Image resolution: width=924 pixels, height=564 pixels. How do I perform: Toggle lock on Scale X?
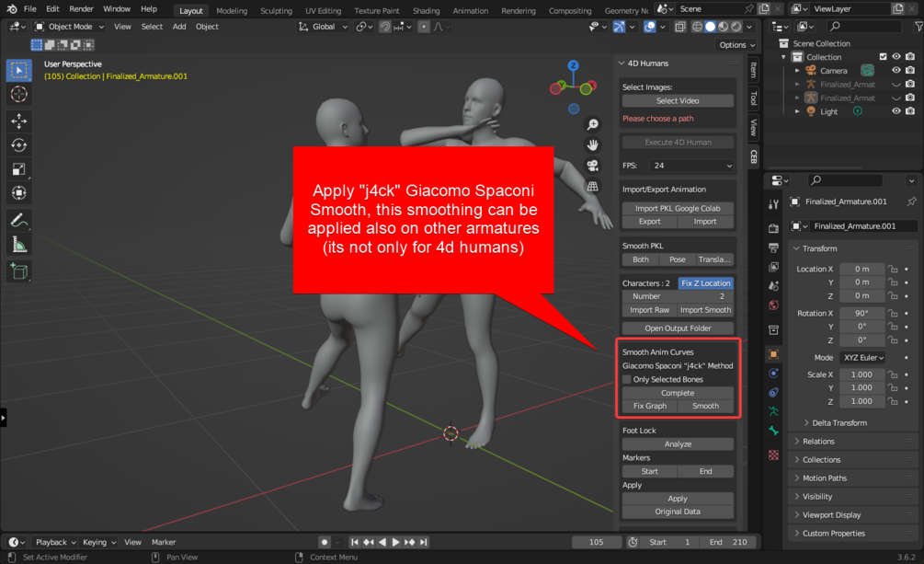[894, 374]
